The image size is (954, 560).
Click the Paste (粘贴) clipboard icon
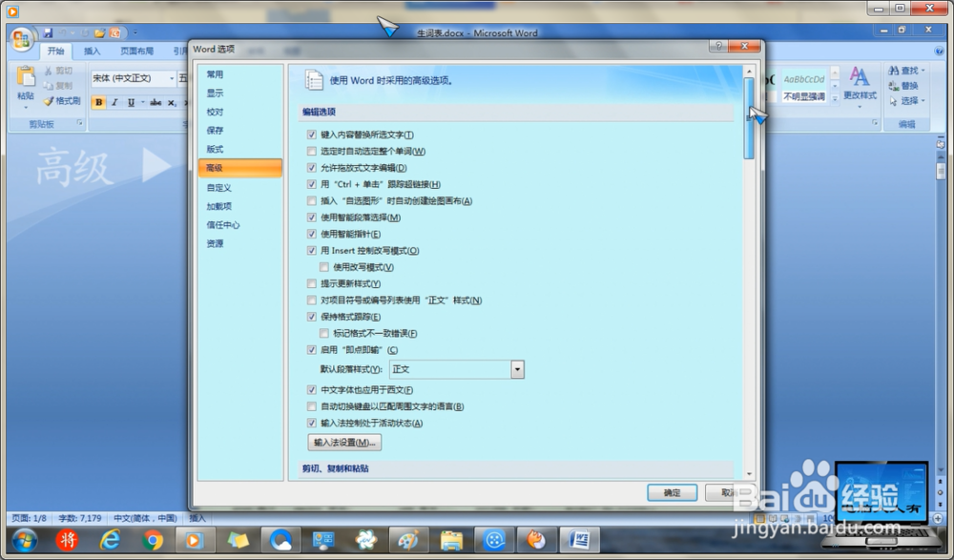tap(26, 78)
